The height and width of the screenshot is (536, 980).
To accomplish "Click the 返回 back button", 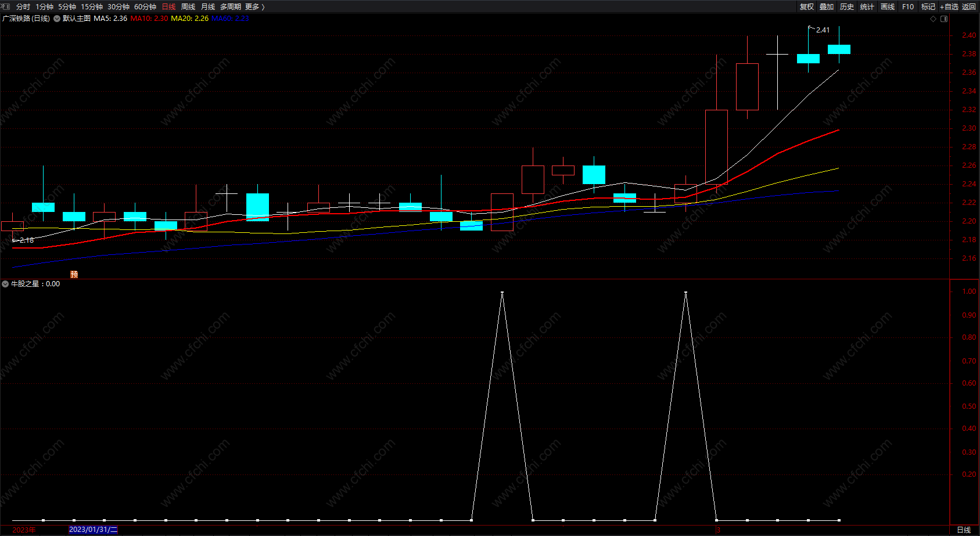I will coord(969,7).
